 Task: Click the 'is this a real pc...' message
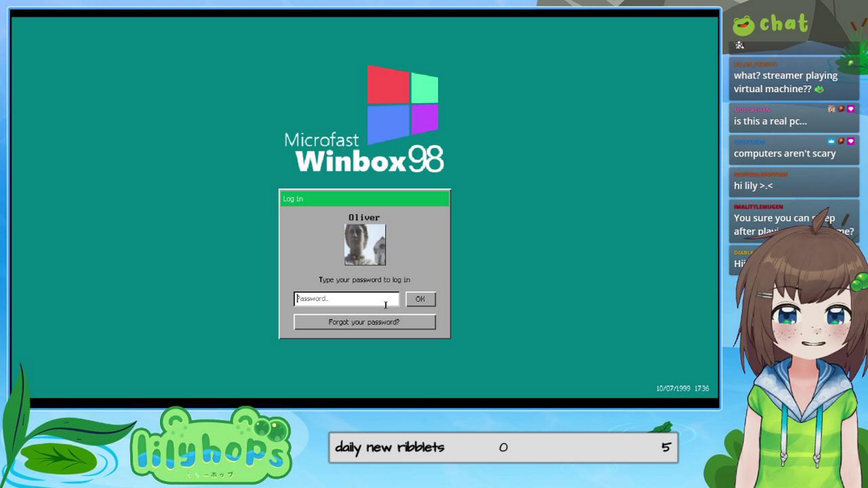pos(770,121)
